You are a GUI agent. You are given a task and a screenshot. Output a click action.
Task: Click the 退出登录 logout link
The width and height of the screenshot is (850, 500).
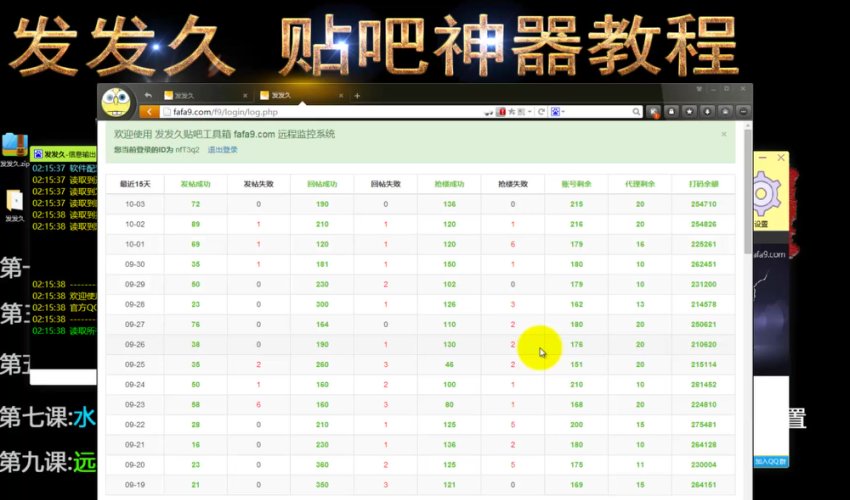pyautogui.click(x=223, y=150)
